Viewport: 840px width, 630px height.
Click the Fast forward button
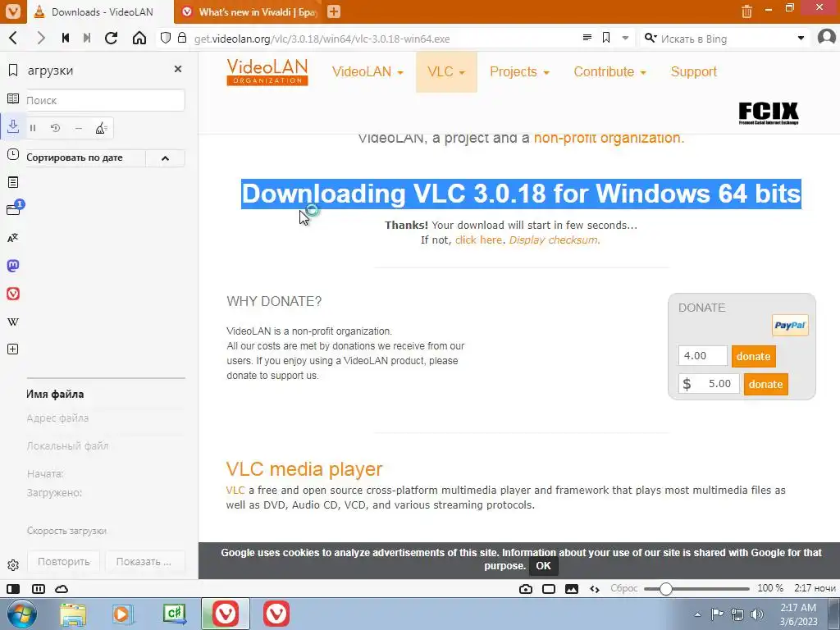tap(87, 38)
